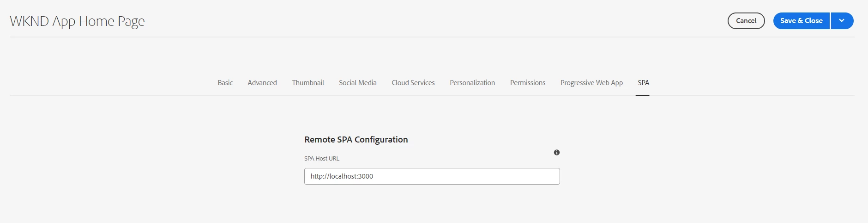This screenshot has height=223, width=868.
Task: Click the SPA Host URL field label
Action: pyautogui.click(x=322, y=159)
